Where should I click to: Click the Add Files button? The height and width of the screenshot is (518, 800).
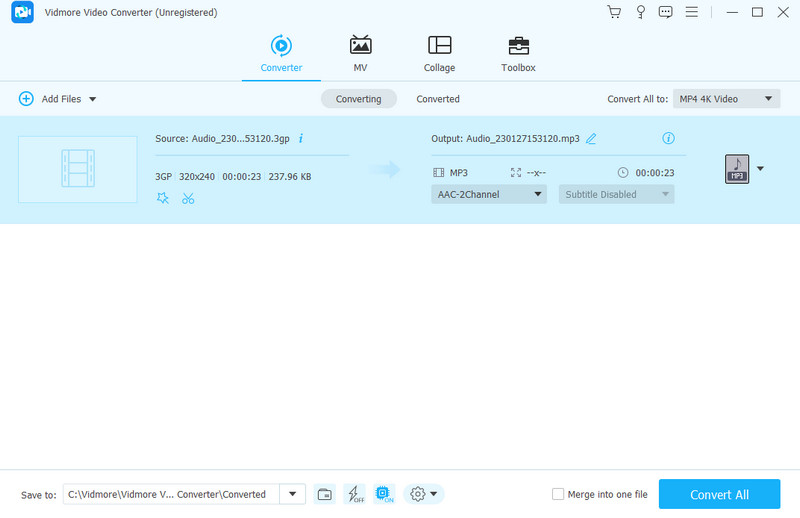coord(50,98)
